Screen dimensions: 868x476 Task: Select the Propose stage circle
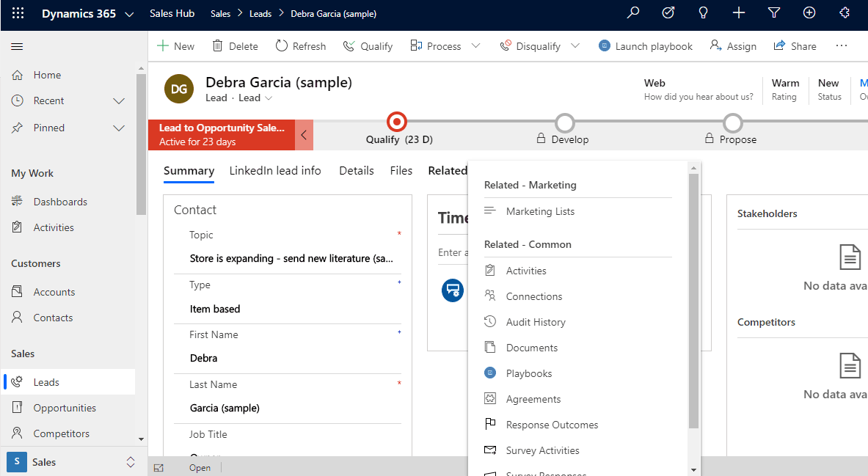click(x=733, y=122)
